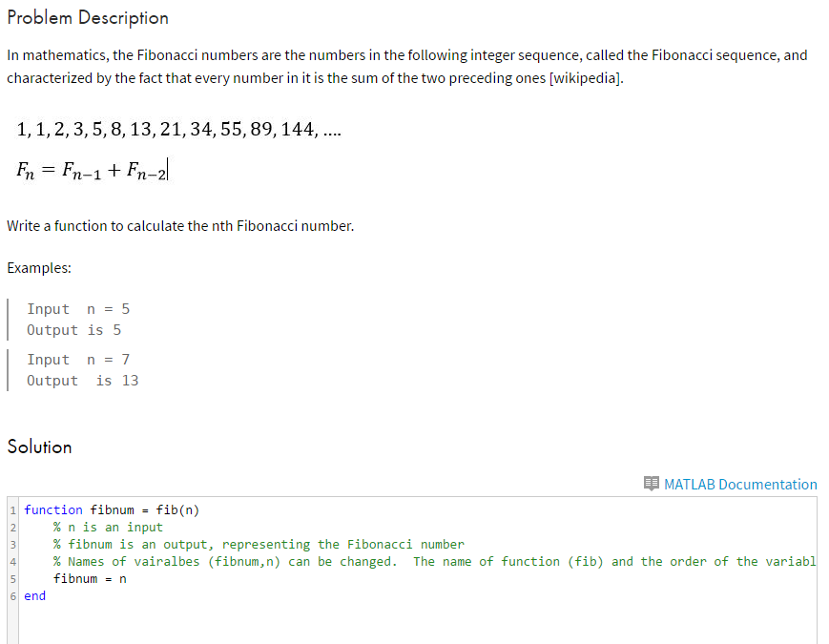Select the example 'Input n = 5'
This screenshot has width=829, height=644.
[78, 308]
